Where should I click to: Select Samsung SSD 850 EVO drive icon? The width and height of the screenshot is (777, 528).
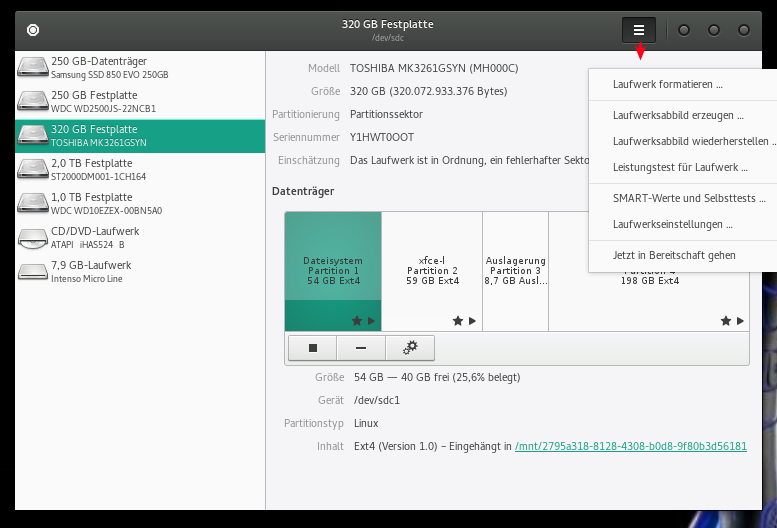[x=33, y=68]
